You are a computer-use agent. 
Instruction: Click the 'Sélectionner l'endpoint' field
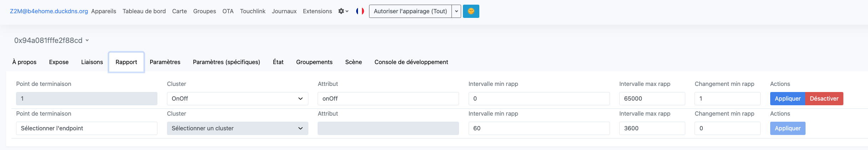[x=86, y=128]
